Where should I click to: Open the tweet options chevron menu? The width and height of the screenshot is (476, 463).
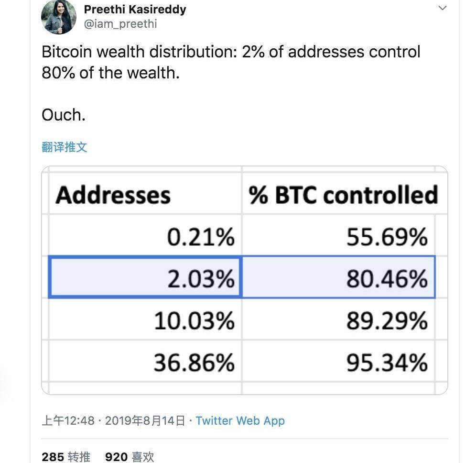442,8
